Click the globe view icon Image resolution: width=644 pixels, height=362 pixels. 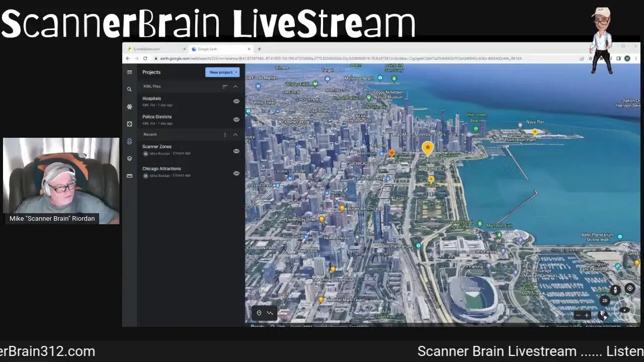603,315
